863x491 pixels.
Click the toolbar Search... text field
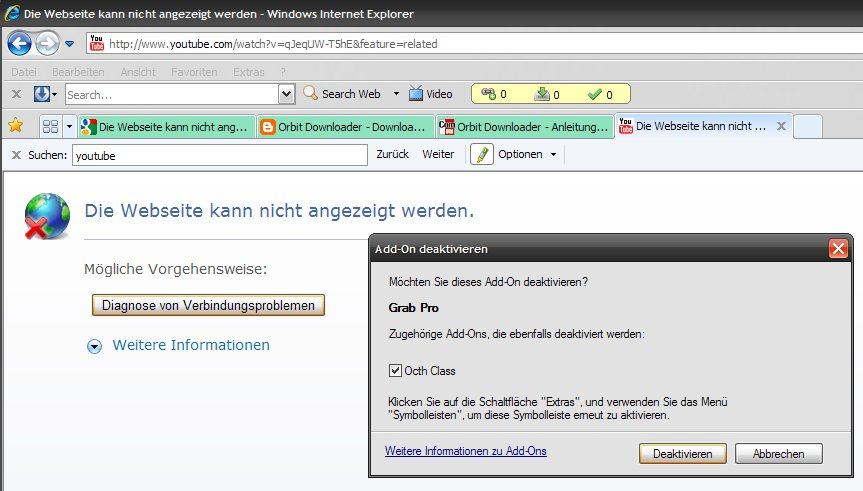pyautogui.click(x=172, y=95)
